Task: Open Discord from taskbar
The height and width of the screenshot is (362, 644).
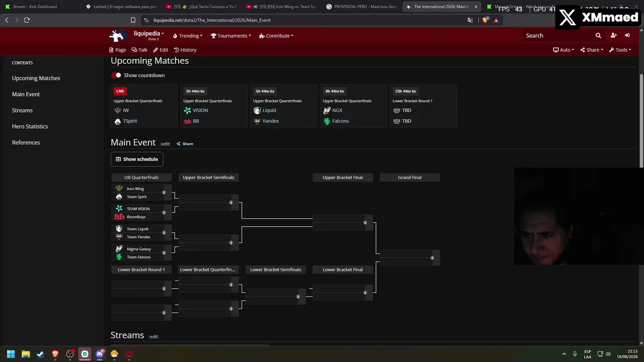Action: [x=100, y=354]
